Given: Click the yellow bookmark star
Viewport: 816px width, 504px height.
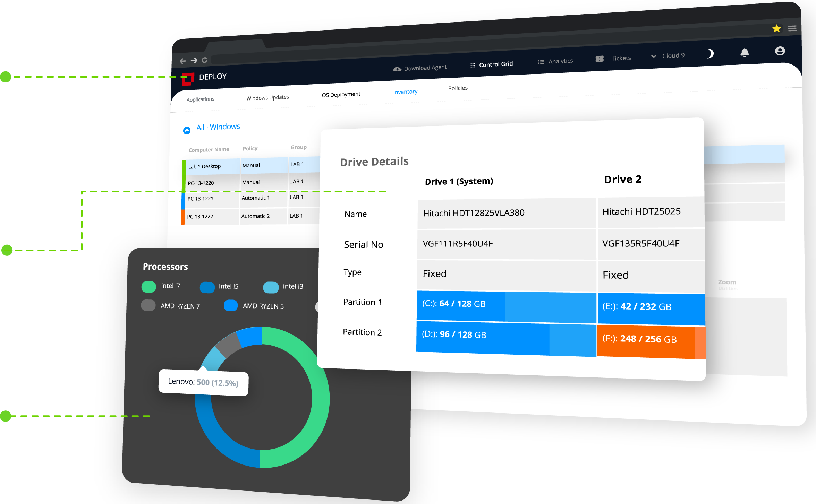Looking at the screenshot, I should [776, 28].
